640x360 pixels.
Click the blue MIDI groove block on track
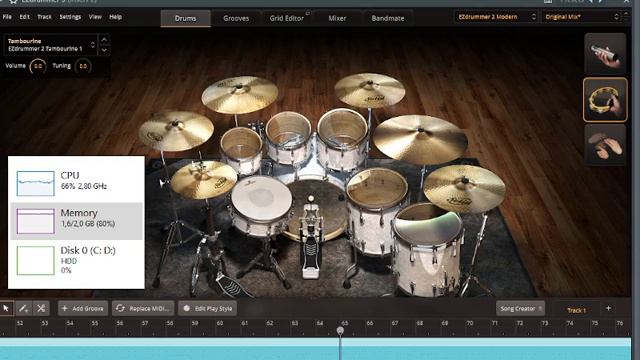(x=315, y=349)
